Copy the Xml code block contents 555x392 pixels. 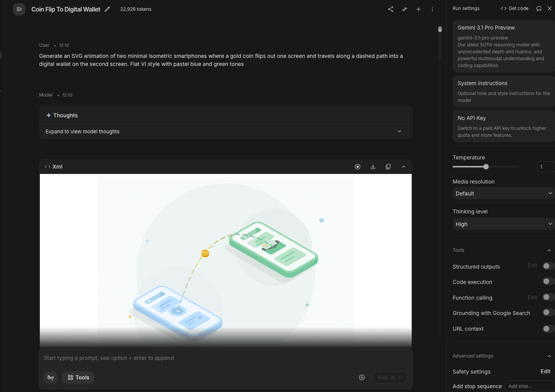[388, 167]
